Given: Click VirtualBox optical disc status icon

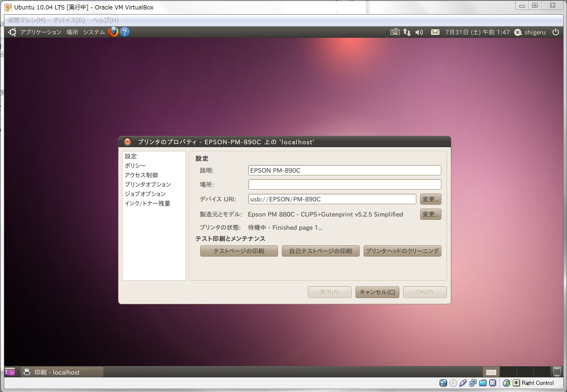Looking at the screenshot, I should (x=453, y=383).
